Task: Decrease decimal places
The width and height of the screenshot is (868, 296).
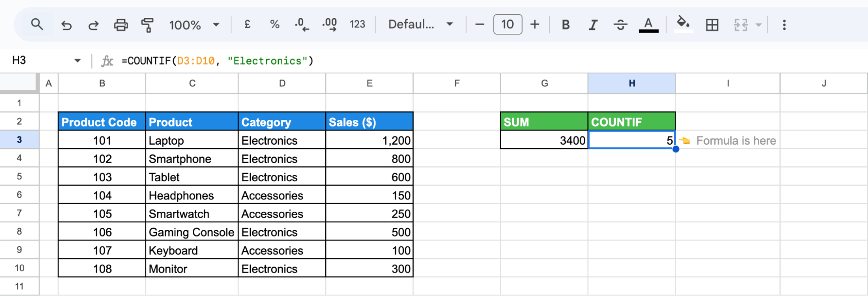Action: 302,25
